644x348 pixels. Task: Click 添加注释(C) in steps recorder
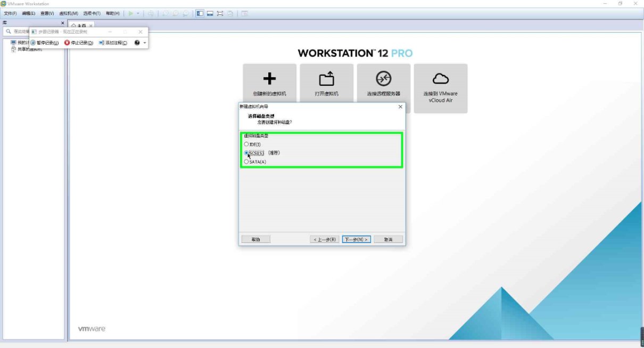click(113, 43)
